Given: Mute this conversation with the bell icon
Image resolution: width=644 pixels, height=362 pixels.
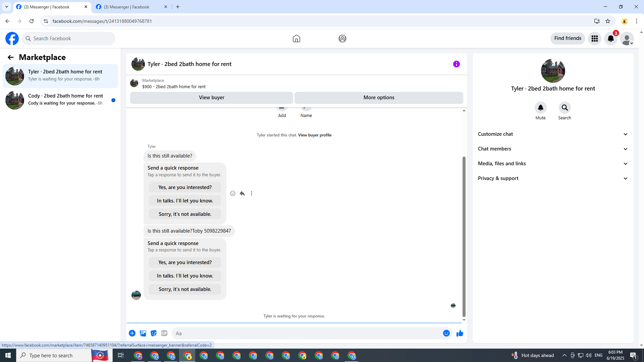Looking at the screenshot, I should point(540,108).
